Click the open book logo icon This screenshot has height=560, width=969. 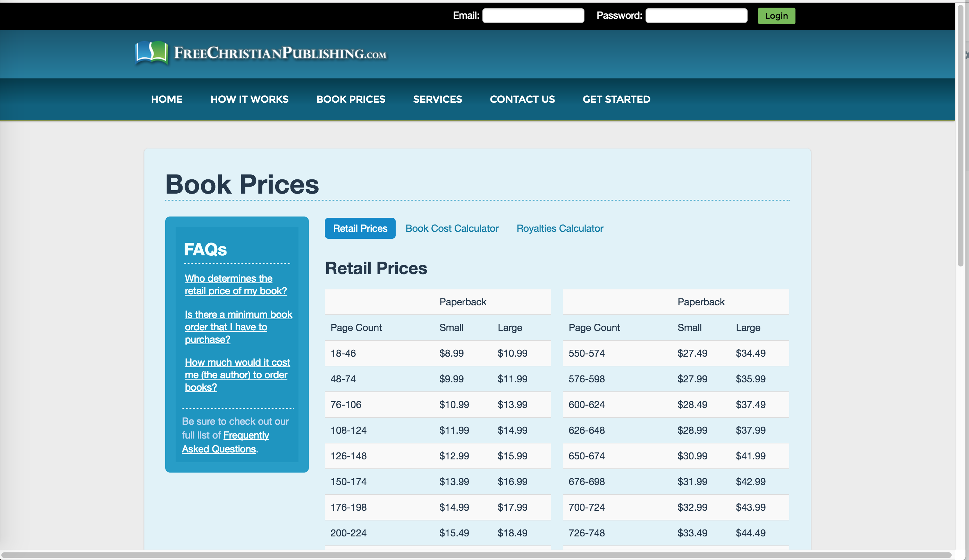point(152,53)
